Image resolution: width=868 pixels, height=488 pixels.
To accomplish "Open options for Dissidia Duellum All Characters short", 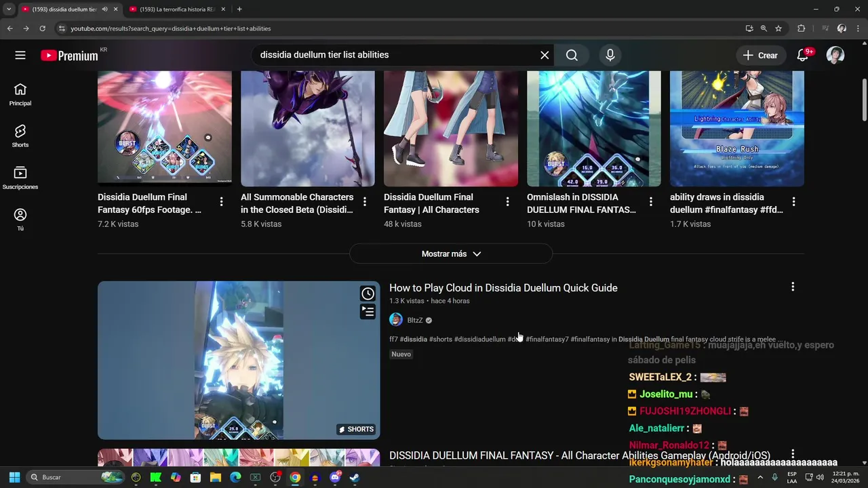I will tap(508, 202).
